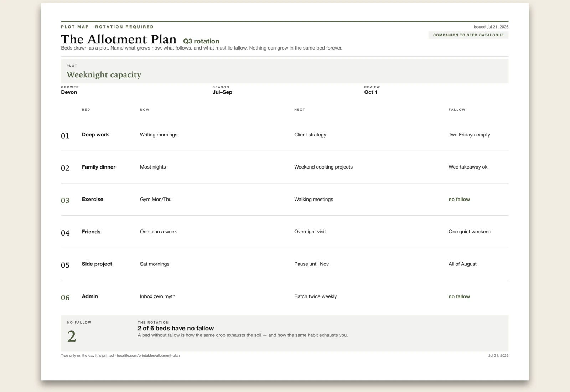
Task: Click the 'Most nights' cell
Action: [153, 167]
